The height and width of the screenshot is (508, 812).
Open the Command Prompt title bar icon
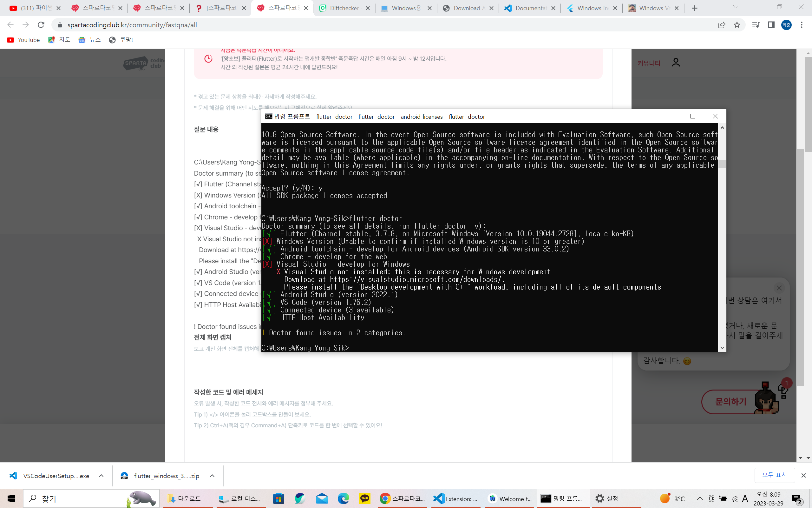point(268,117)
